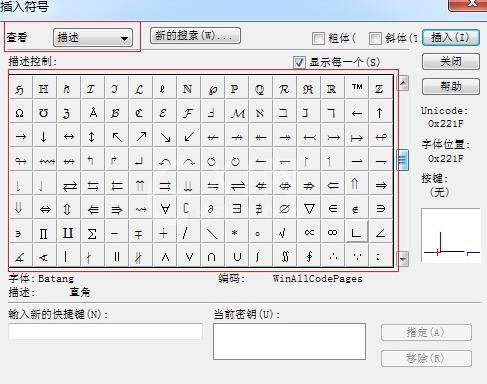Choose the left arrow ← symbol
This screenshot has width=487, height=384.
pyautogui.click(x=357, y=113)
